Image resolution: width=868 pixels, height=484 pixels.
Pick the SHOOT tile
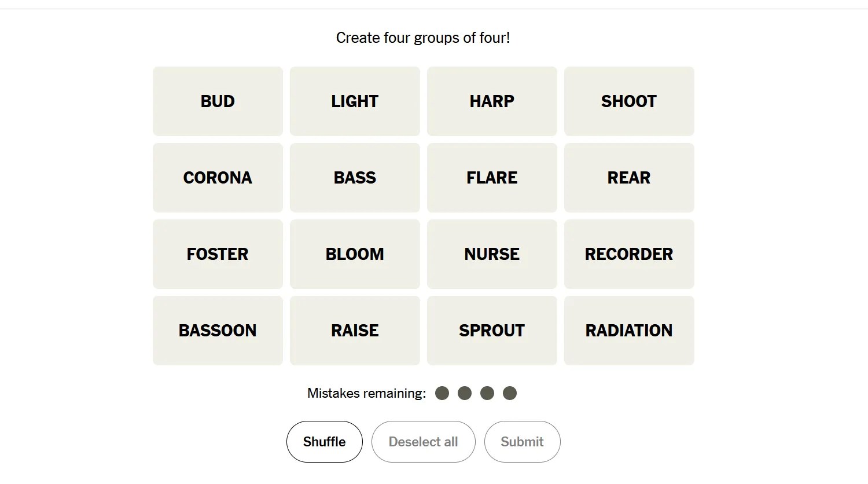coord(629,101)
